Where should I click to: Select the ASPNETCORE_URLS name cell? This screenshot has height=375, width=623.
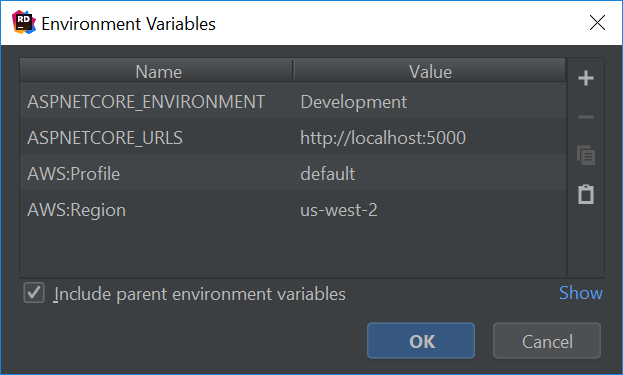[157, 137]
